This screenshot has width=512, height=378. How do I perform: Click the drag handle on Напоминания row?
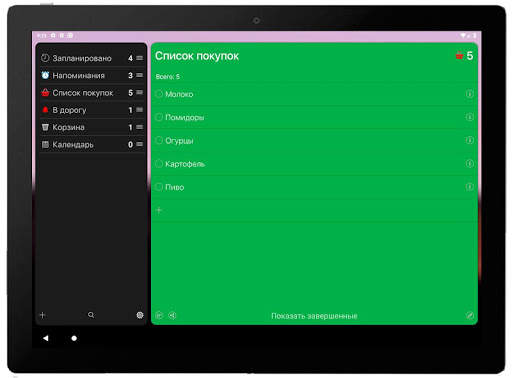point(140,75)
